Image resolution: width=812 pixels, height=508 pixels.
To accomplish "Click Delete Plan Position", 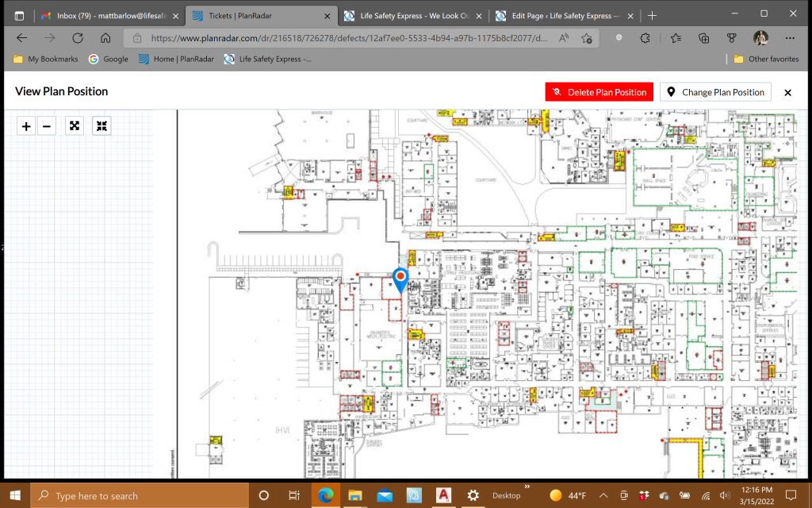I will [x=599, y=91].
